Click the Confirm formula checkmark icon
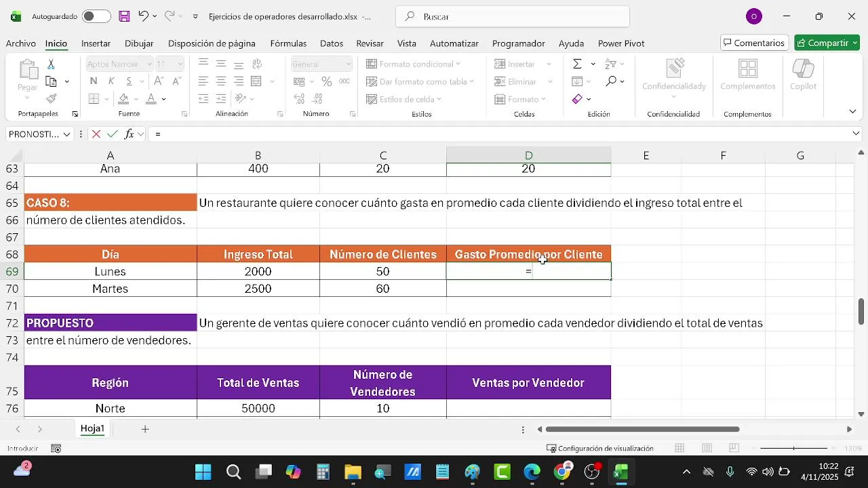This screenshot has width=868, height=488. pos(112,134)
